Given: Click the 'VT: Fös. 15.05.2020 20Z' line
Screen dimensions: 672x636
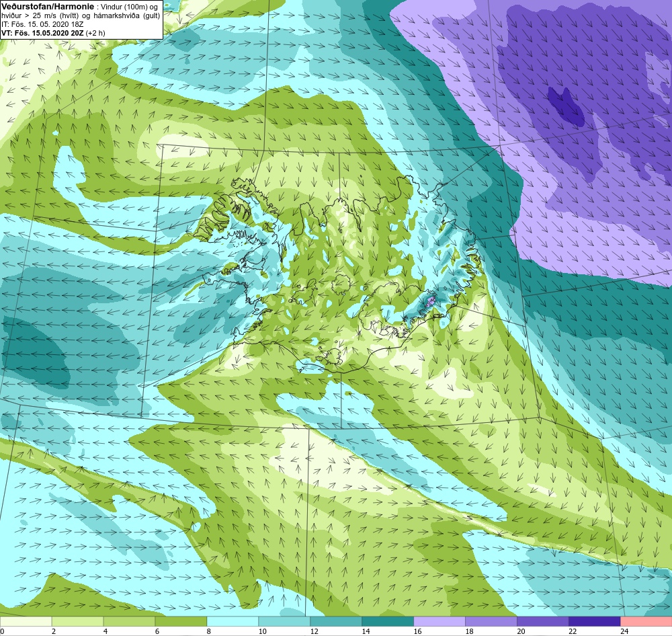Looking at the screenshot, I should pos(42,32).
